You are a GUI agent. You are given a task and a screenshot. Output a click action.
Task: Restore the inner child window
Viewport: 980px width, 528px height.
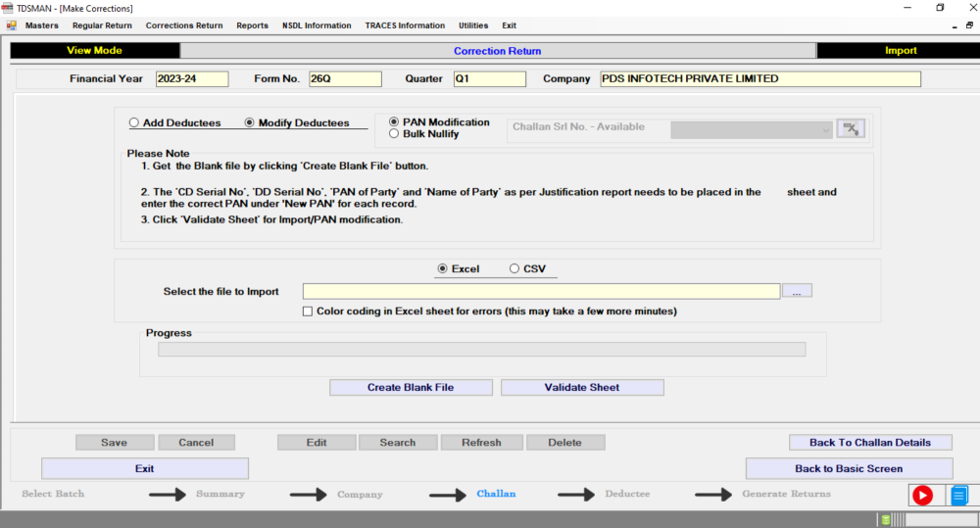[969, 25]
